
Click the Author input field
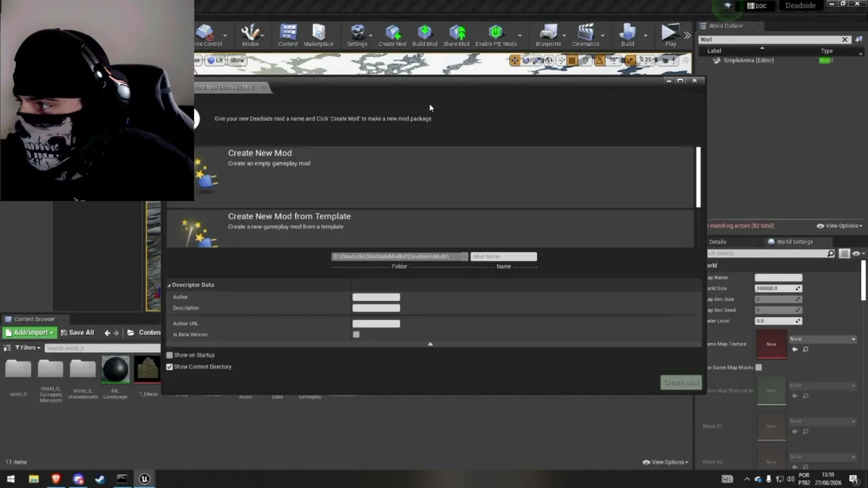point(376,297)
